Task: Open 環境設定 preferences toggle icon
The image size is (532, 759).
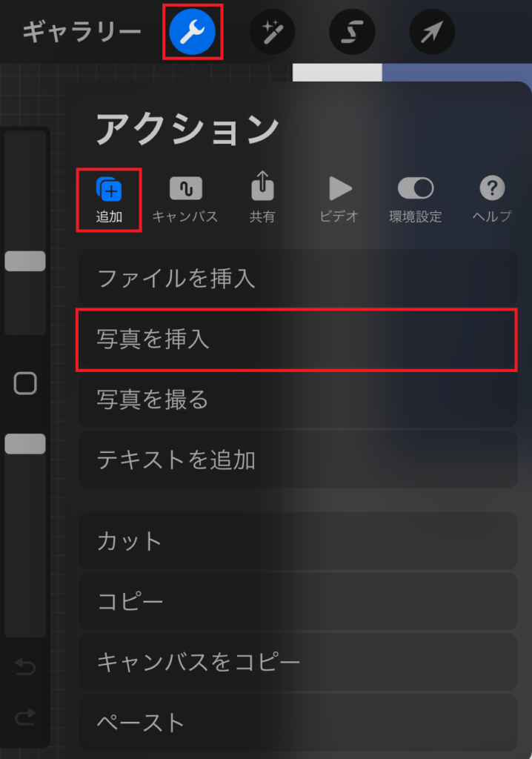Action: point(416,200)
